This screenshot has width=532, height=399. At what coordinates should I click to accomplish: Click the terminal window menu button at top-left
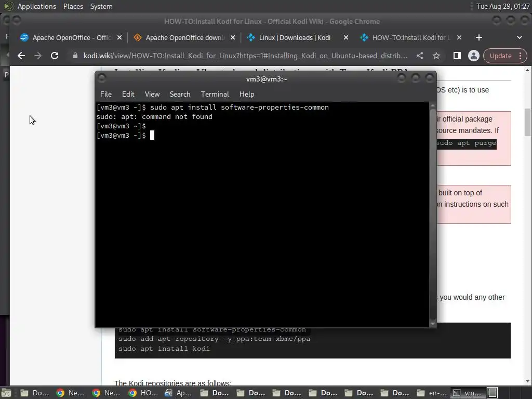[x=101, y=78]
